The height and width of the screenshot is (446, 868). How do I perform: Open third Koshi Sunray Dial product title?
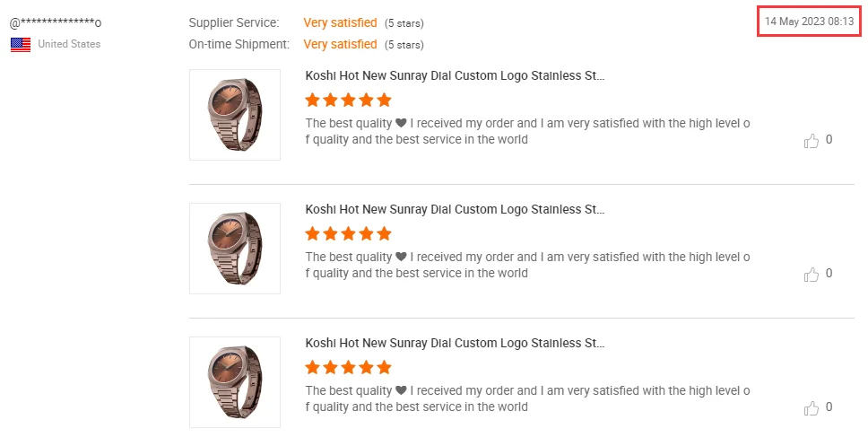(x=455, y=344)
